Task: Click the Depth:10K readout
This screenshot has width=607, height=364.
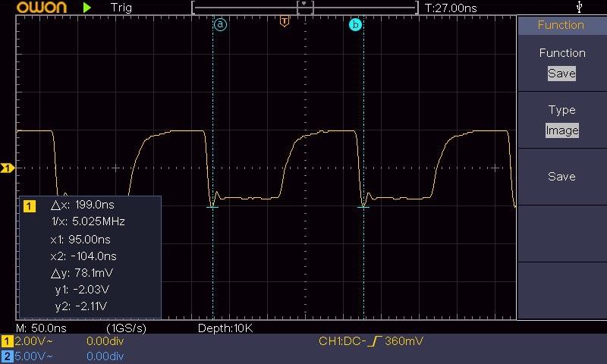Action: (x=225, y=328)
